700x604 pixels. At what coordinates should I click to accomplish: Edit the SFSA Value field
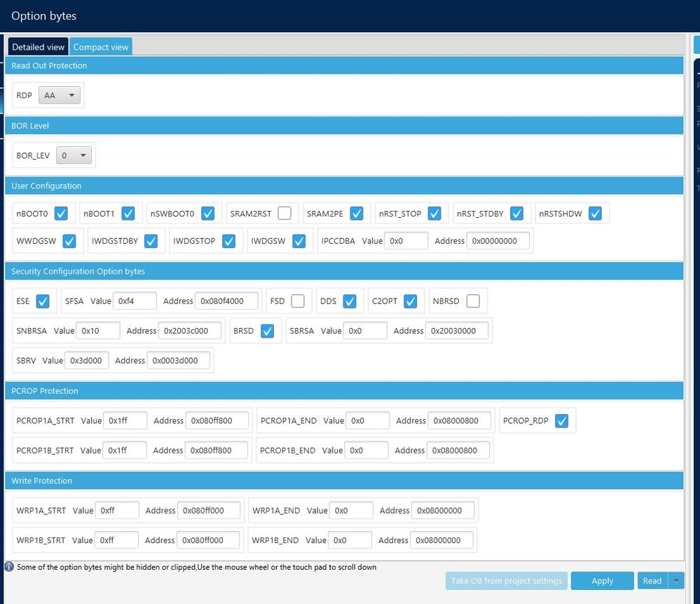pos(135,301)
